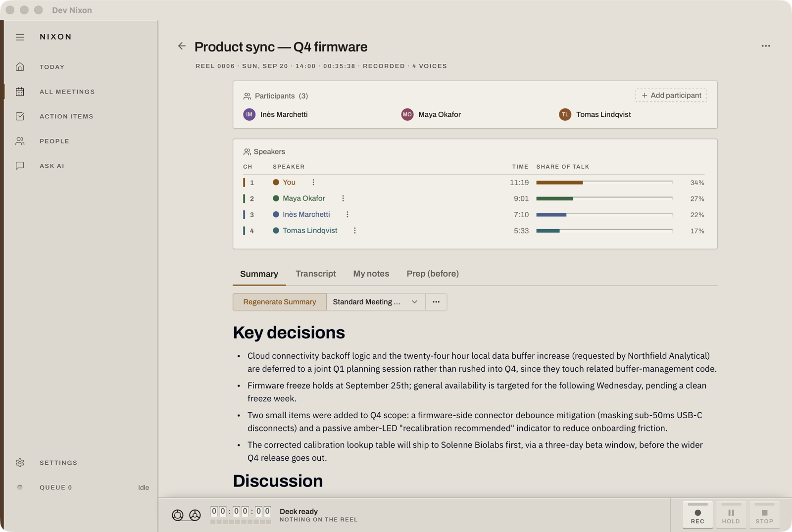The image size is (792, 532).
Task: Click the back arrow beside meeting title
Action: pos(182,46)
